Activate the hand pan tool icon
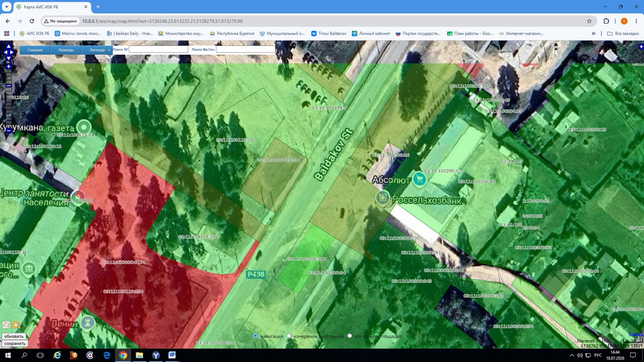644x362 pixels. [x=16, y=325]
